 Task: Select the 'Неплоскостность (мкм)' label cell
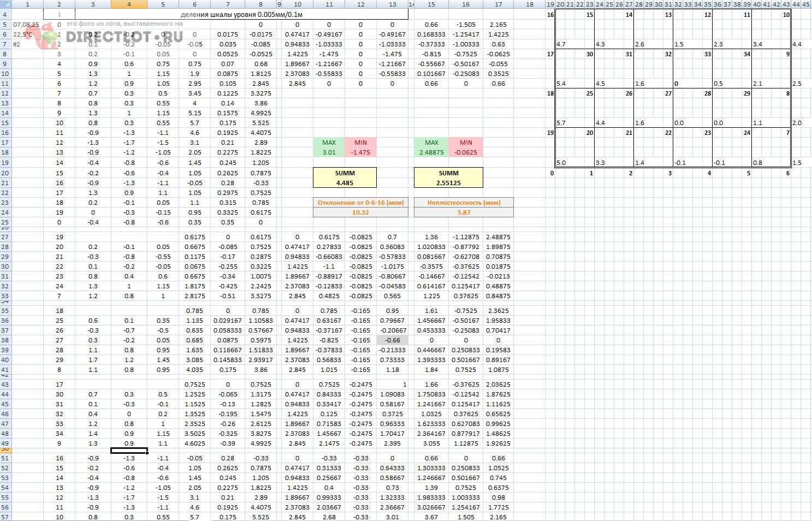(x=464, y=203)
